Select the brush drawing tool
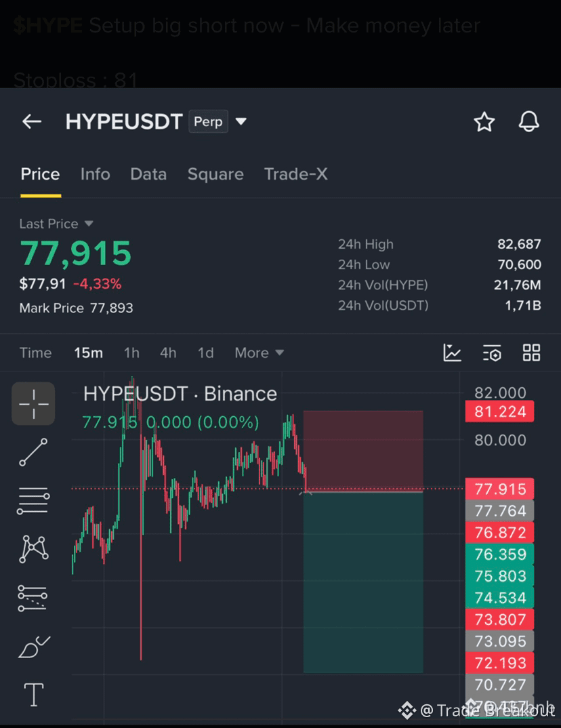 click(33, 647)
